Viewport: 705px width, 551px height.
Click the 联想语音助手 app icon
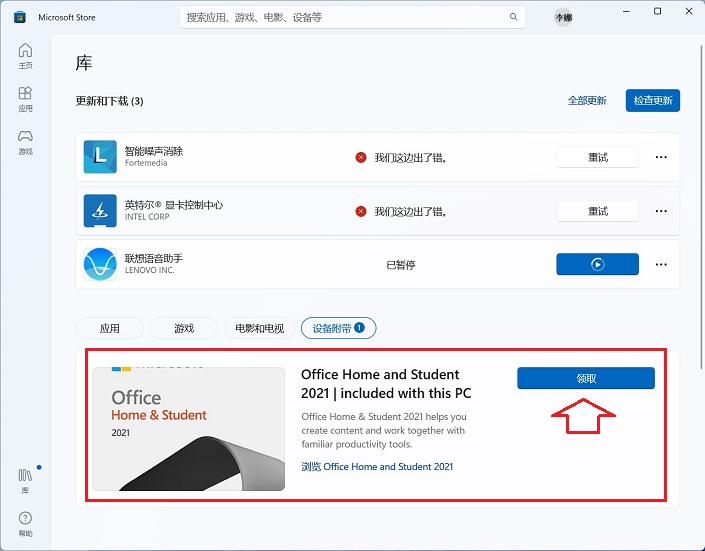[101, 264]
